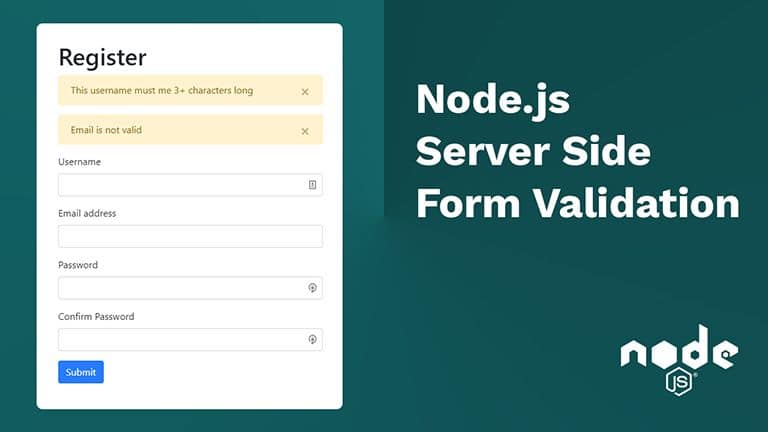Click the 'Password' label above its field
Viewport: 768px width, 432px height.
coord(78,265)
